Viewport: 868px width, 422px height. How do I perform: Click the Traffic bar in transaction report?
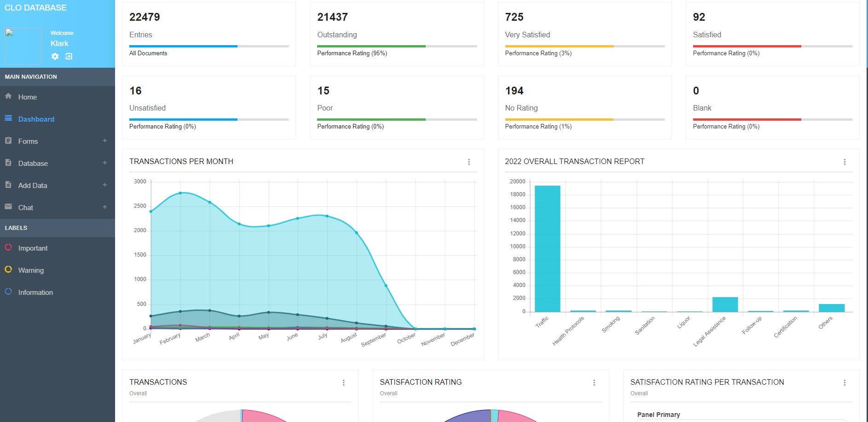click(548, 249)
